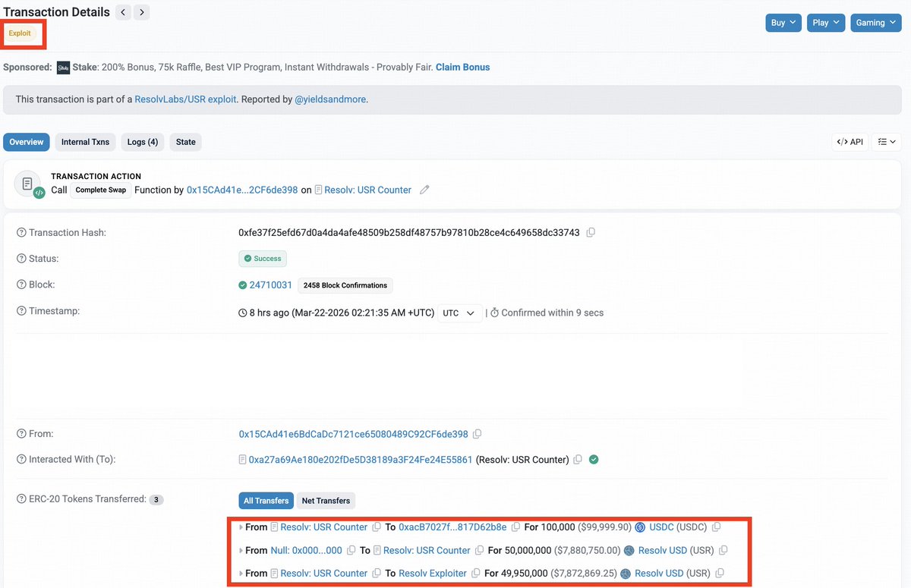Switch to the Net Transfers view
The width and height of the screenshot is (911, 588).
pos(326,501)
